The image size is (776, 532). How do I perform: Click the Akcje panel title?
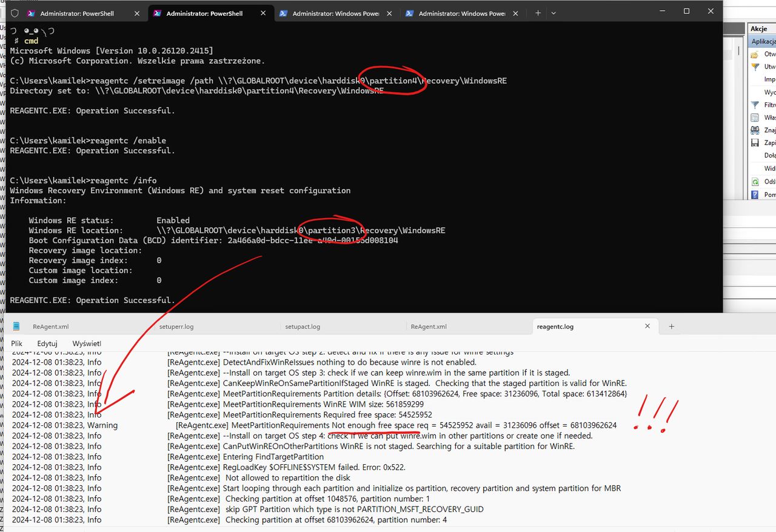[x=758, y=28]
